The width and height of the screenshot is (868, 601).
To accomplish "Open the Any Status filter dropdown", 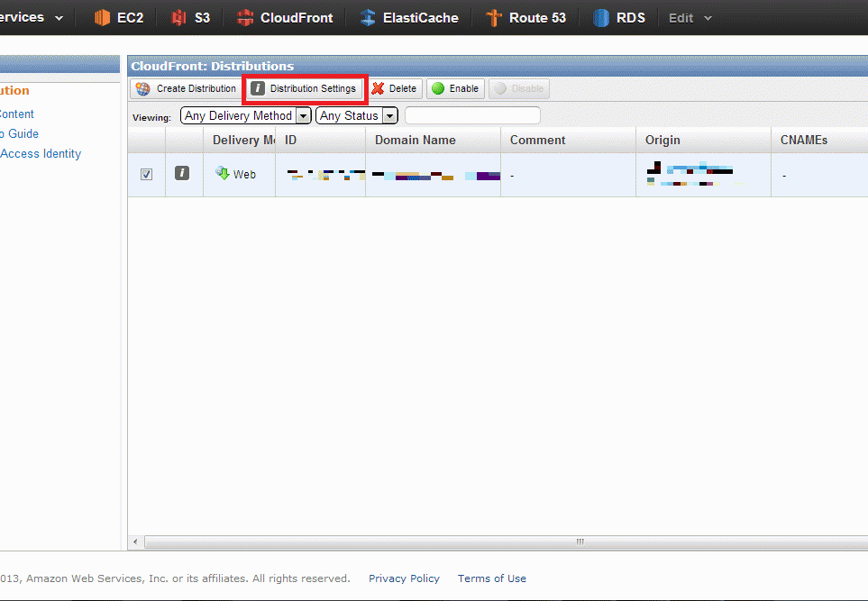I will tap(357, 115).
